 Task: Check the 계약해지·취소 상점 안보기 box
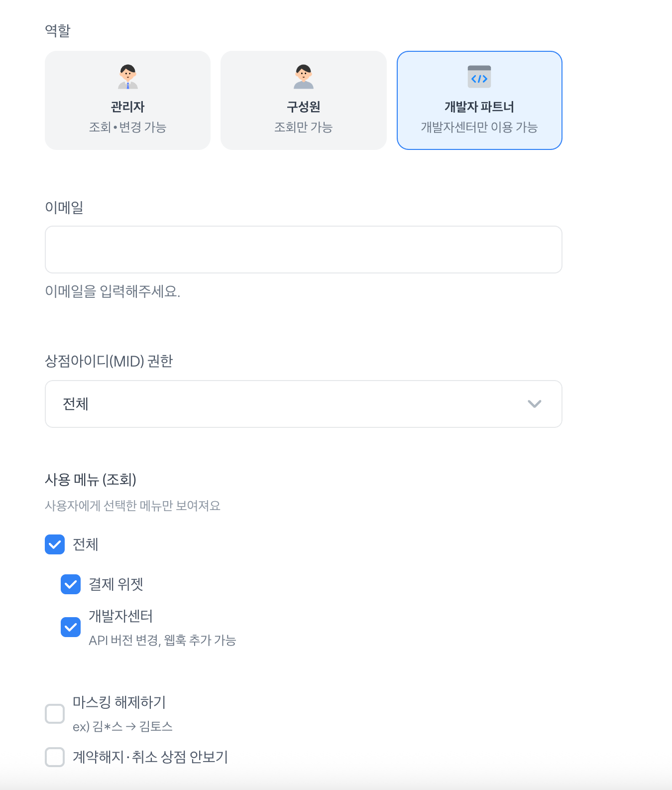tap(55, 757)
